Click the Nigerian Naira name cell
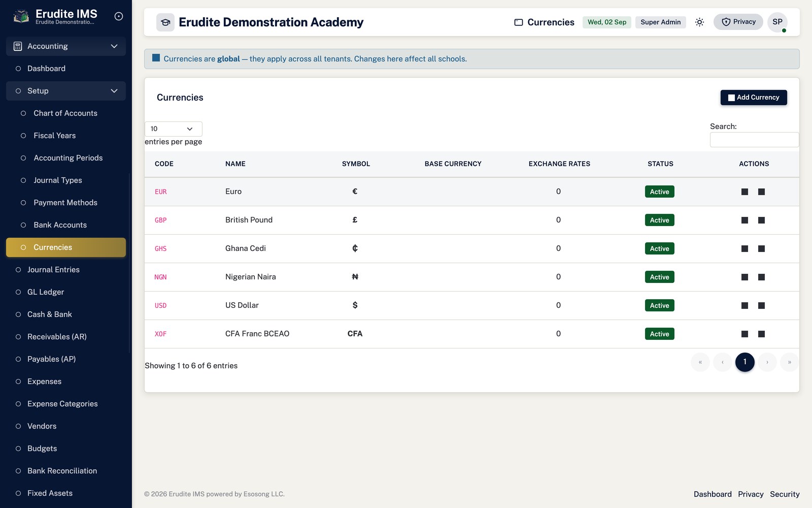This screenshot has width=812, height=508. pos(251,277)
